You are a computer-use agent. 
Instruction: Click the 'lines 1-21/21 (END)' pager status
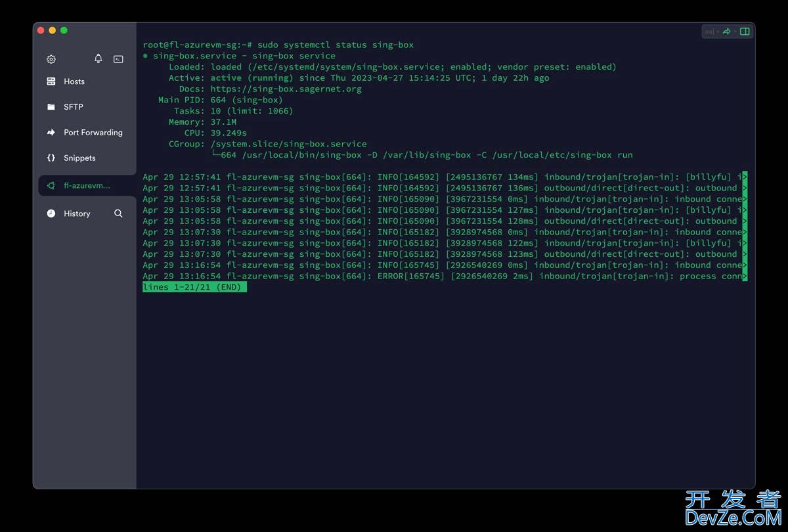194,287
